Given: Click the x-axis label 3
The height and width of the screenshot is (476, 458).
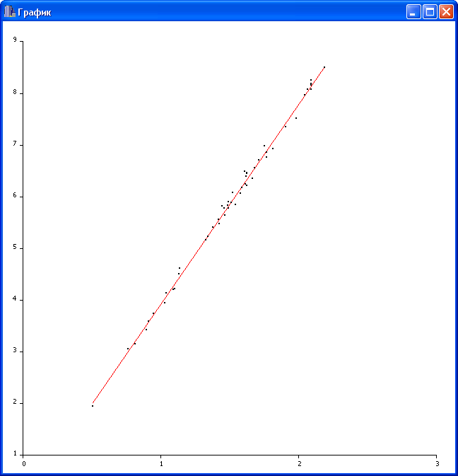Looking at the screenshot, I should tap(437, 464).
